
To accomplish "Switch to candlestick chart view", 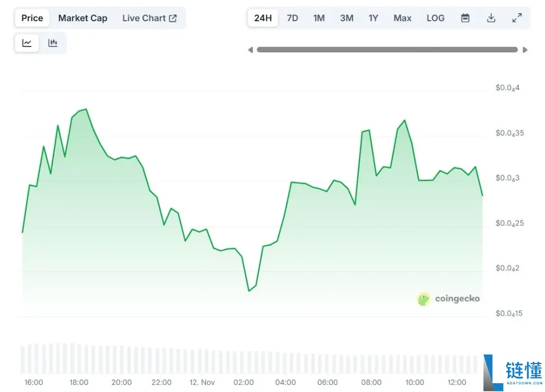I will click(x=53, y=43).
